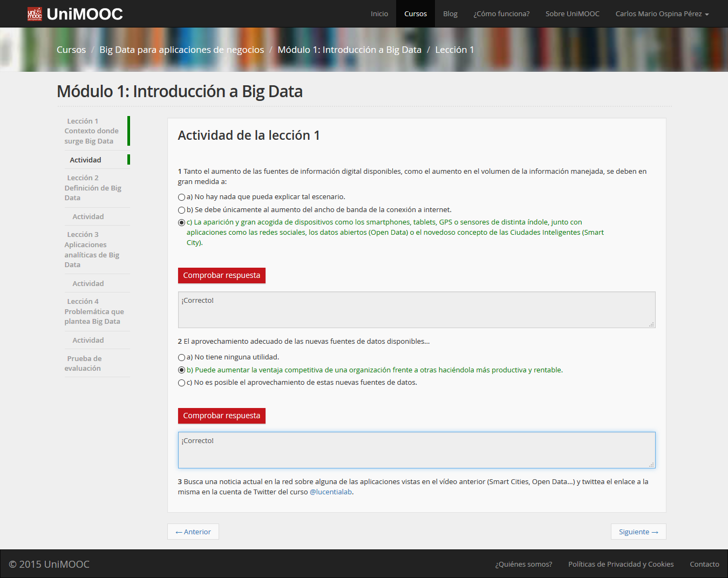
Task: Open Políticas de Privacidad y Cookies link
Action: click(x=621, y=564)
